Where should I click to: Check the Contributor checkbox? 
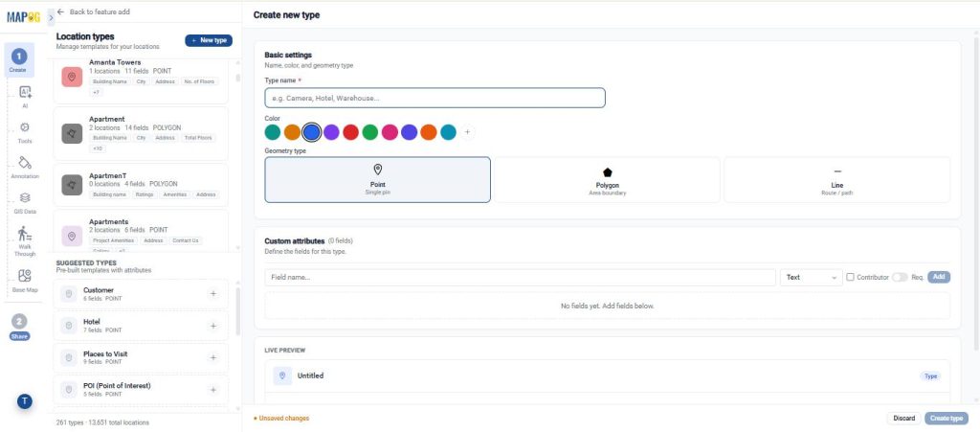coord(850,277)
